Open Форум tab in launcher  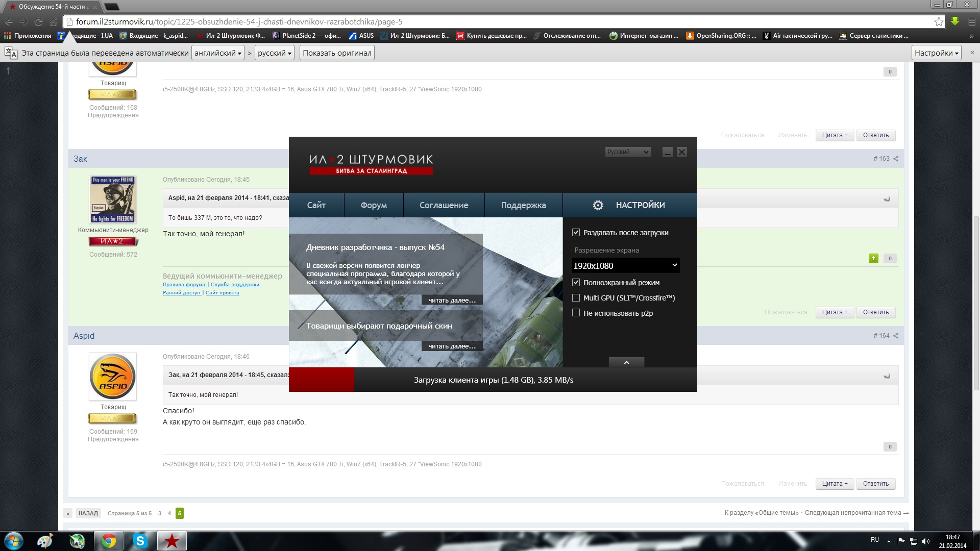(374, 205)
